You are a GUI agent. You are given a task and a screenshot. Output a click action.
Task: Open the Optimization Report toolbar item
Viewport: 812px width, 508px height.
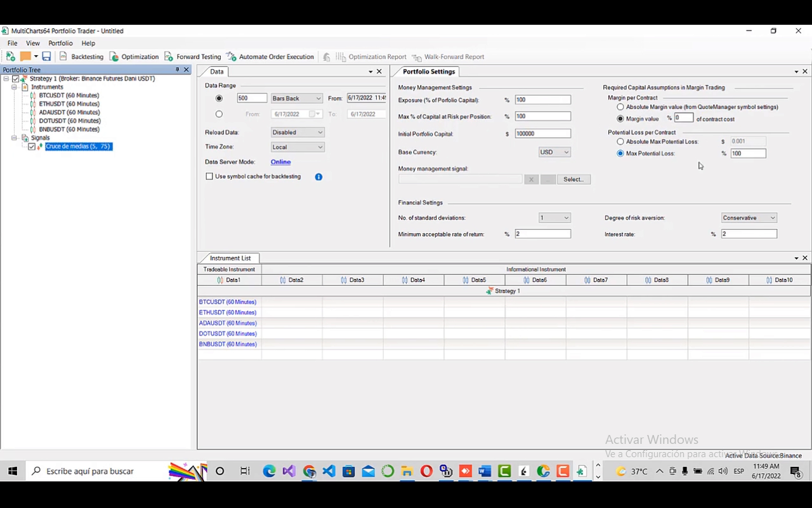click(x=371, y=57)
